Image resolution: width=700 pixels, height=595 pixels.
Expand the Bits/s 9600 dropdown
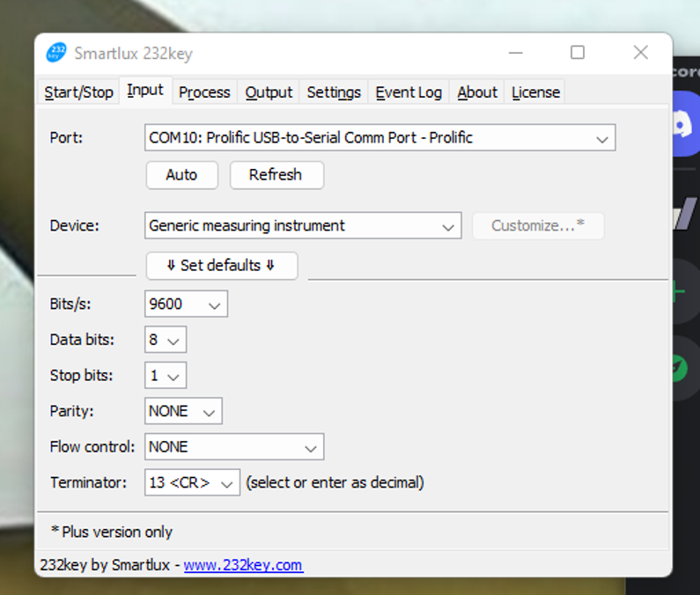click(x=186, y=304)
